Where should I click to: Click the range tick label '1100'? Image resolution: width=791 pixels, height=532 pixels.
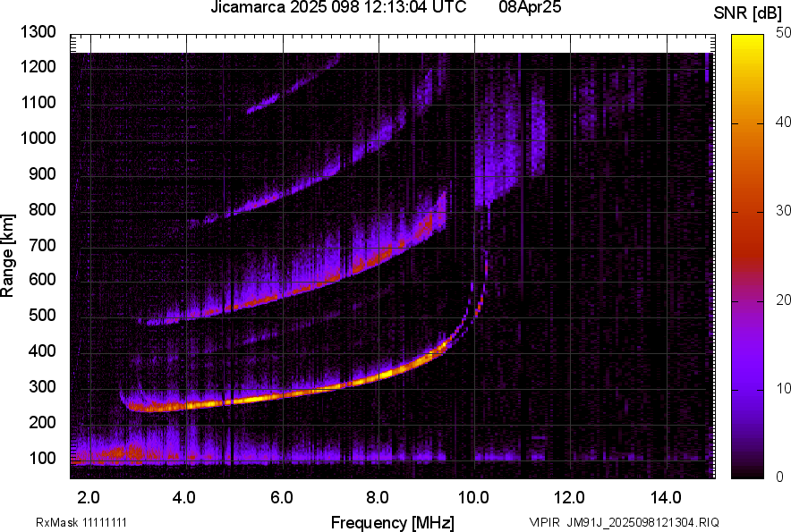(x=38, y=102)
